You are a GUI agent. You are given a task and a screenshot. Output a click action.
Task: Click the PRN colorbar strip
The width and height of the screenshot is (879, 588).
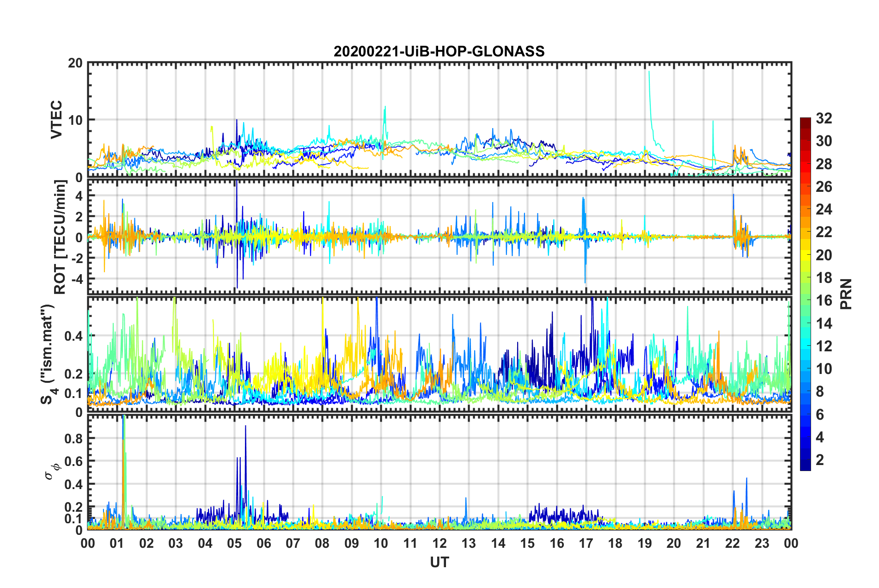pos(806,294)
